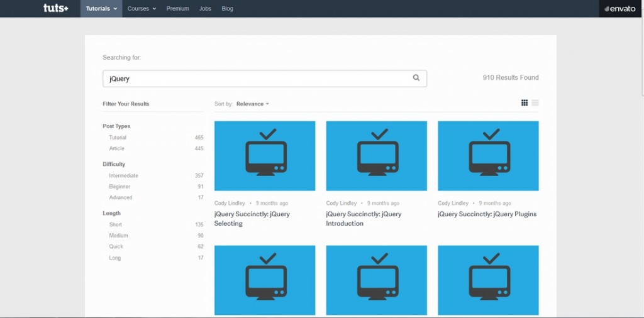
Task: Filter by Intermediate difficulty
Action: click(x=124, y=175)
